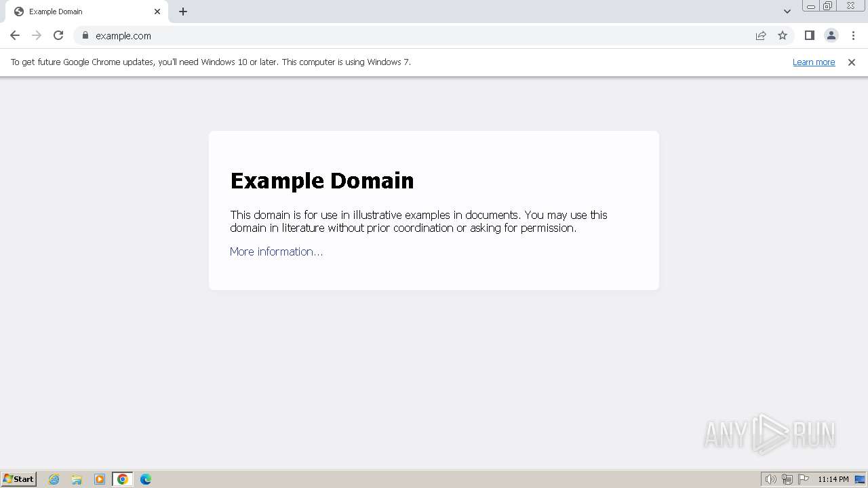868x488 pixels.
Task: Dismiss the Chrome update notification bar
Action: [x=852, y=62]
